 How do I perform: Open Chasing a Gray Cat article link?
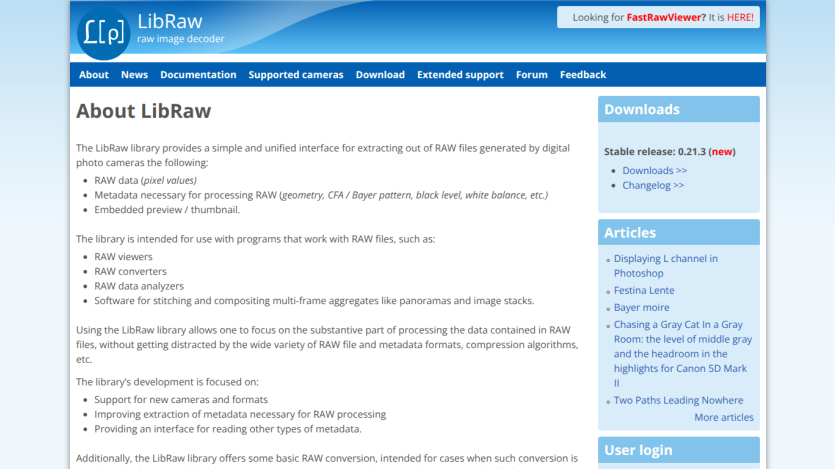683,353
